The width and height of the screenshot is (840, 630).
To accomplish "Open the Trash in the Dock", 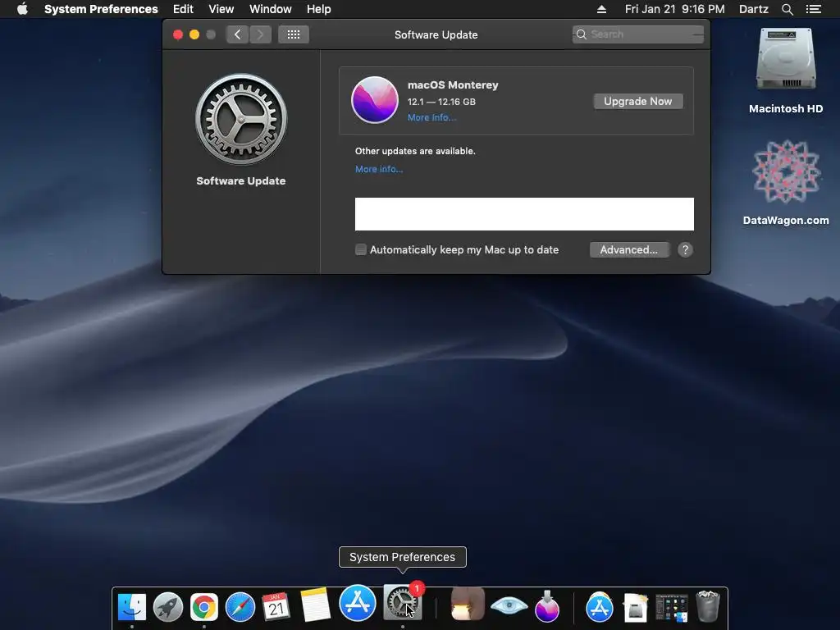I will [708, 606].
